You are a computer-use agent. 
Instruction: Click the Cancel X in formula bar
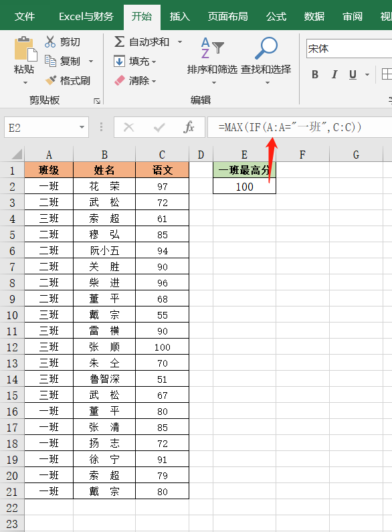click(129, 128)
